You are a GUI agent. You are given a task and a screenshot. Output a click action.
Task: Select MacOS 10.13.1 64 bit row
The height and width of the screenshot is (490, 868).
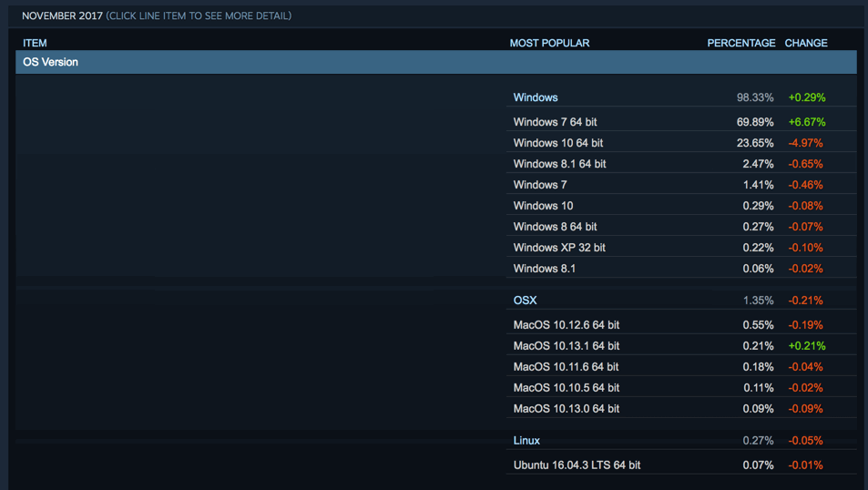[x=681, y=346]
